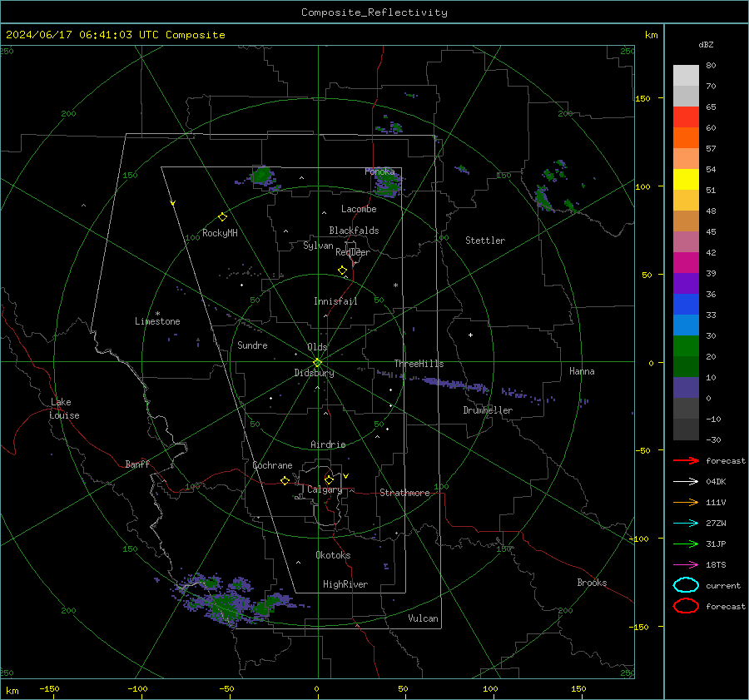Click the blue 33 dBZ color swatch
Viewport: 749px width, 700px height.
point(686,305)
